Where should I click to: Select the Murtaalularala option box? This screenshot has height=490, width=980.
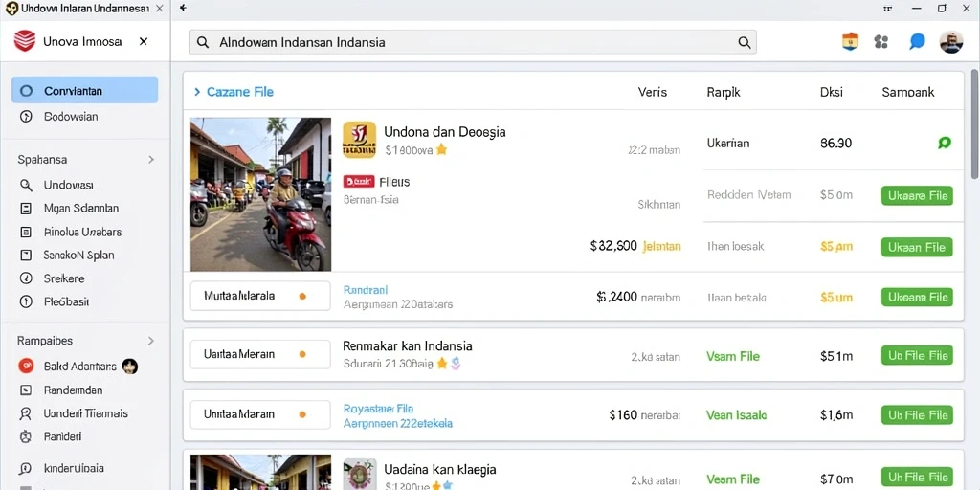(260, 296)
